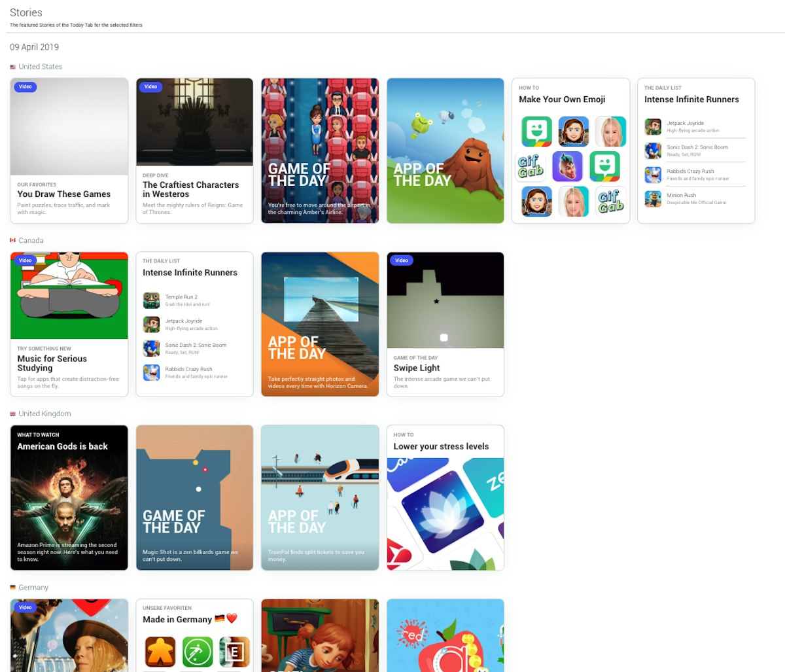Click the Temple Run 2 app icon
This screenshot has width=785, height=672.
151,300
